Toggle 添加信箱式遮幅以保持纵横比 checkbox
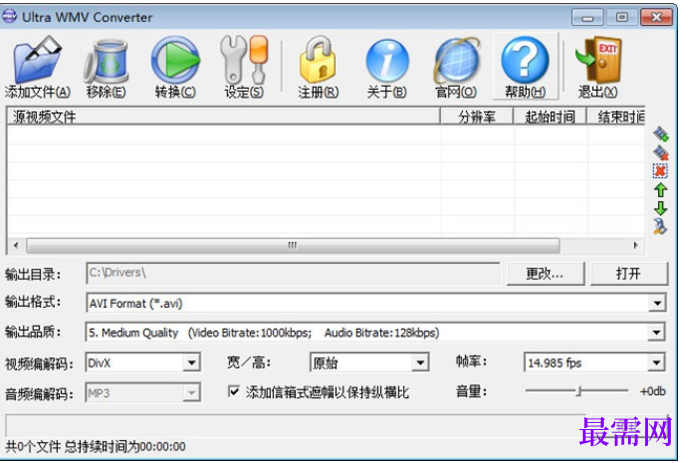691x463 pixels. 234,391
